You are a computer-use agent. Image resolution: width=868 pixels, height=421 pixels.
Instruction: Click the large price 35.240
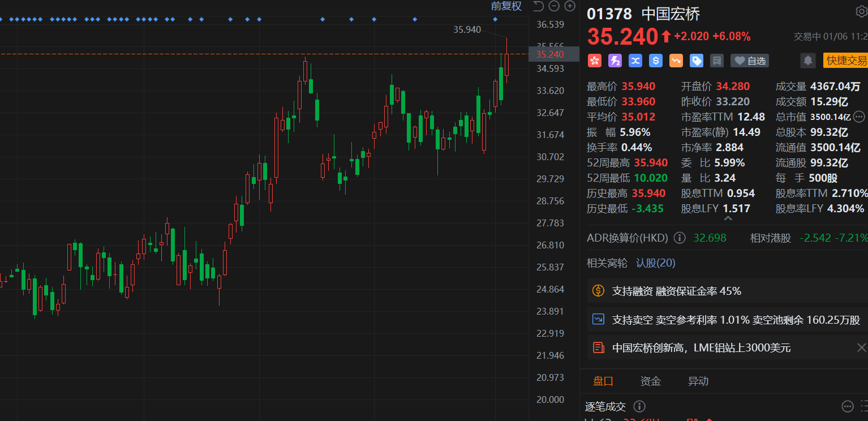[623, 37]
